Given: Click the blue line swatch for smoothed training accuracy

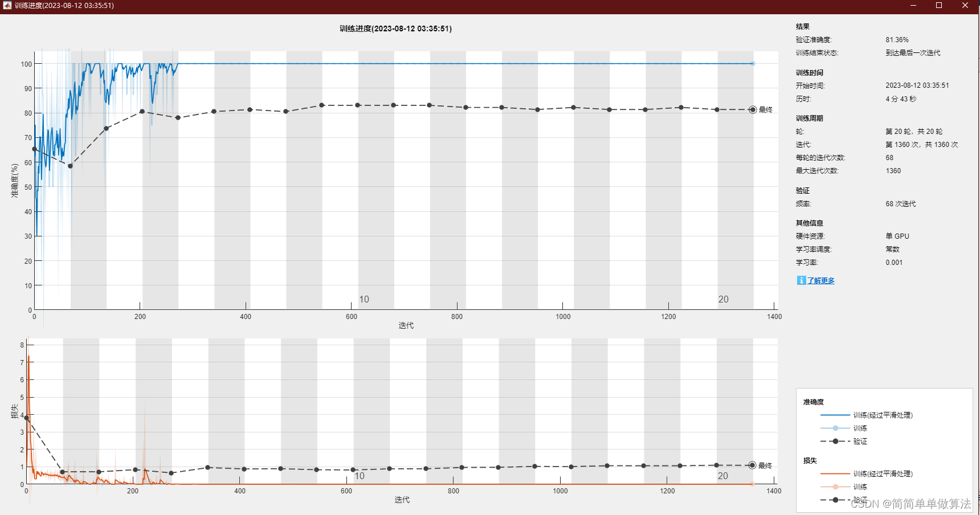Looking at the screenshot, I should (835, 415).
